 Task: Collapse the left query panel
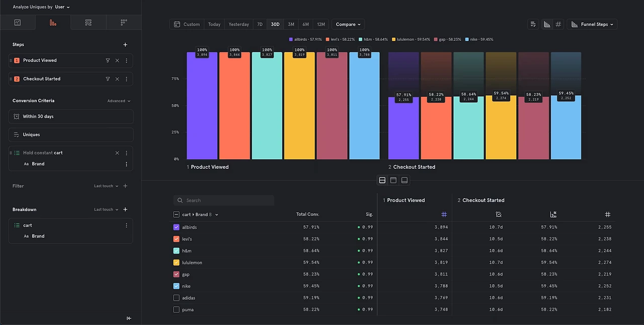[129, 318]
